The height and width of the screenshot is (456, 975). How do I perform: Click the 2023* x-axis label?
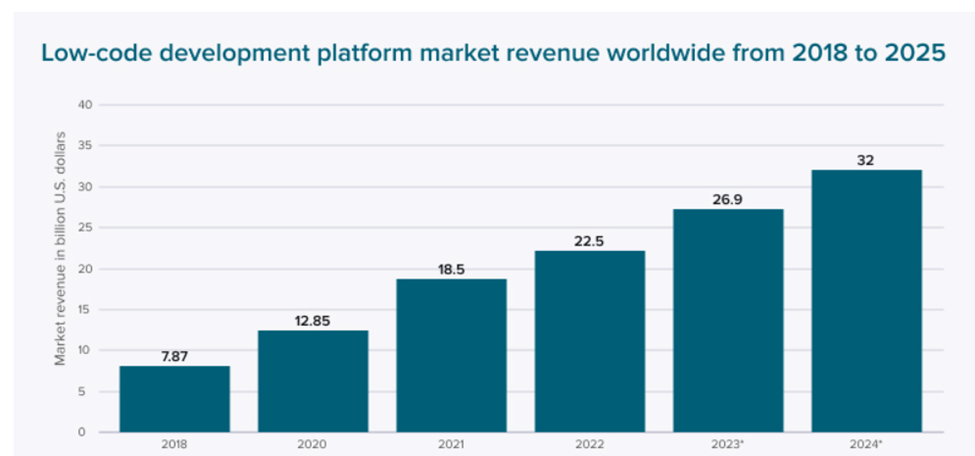728,445
